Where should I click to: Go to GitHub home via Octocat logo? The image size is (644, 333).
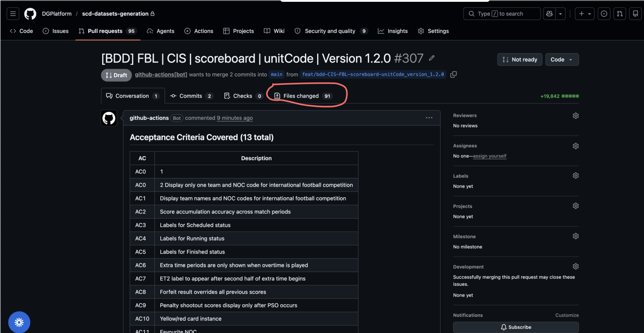30,14
